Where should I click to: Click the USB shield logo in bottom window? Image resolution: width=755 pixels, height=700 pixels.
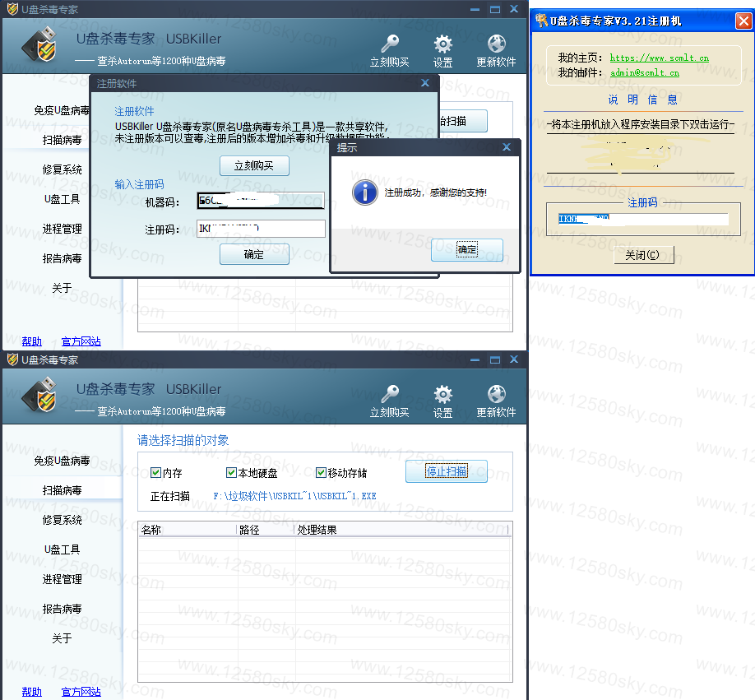click(x=39, y=395)
